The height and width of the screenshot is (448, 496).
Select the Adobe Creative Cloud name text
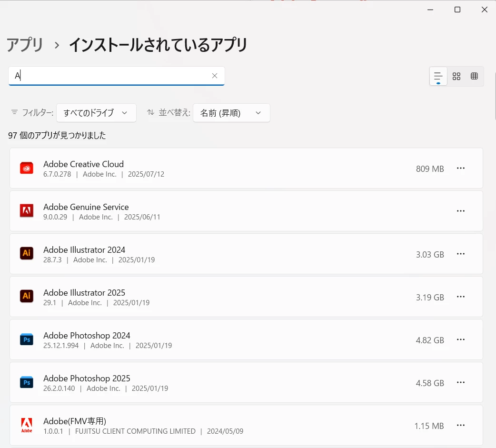click(x=83, y=164)
